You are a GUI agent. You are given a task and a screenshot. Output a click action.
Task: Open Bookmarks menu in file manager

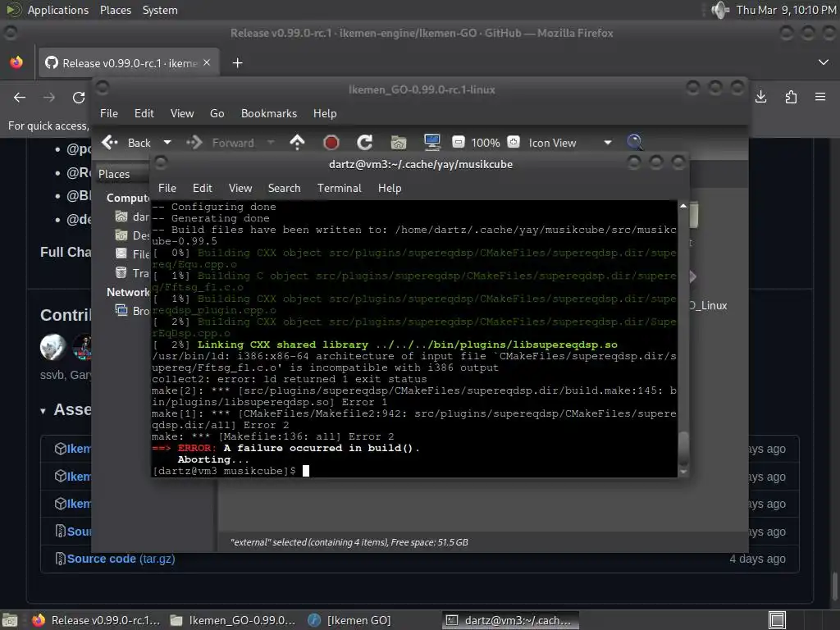268,113
